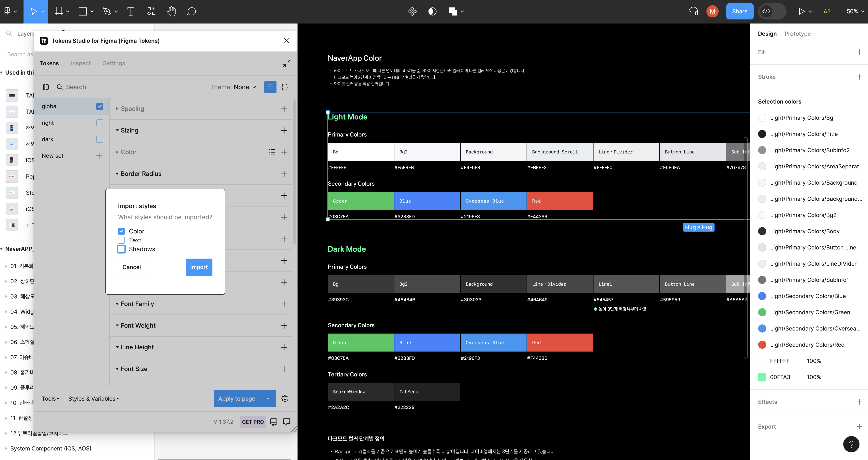868x460 pixels.
Task: Open the zoom 50% dropdown
Action: tap(855, 12)
